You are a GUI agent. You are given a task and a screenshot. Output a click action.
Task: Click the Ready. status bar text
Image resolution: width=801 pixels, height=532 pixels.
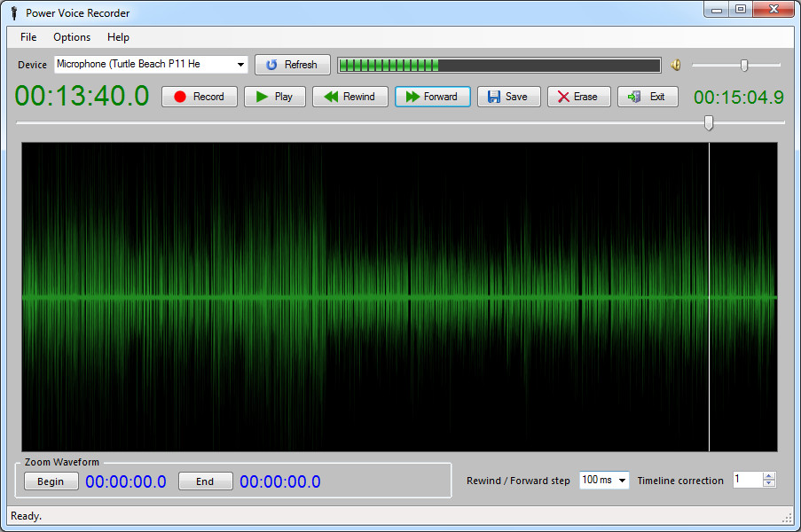tap(26, 516)
